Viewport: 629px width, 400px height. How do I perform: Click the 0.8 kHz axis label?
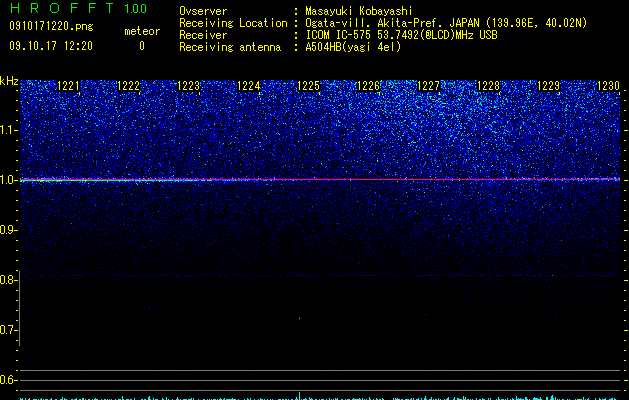pyautogui.click(x=9, y=280)
